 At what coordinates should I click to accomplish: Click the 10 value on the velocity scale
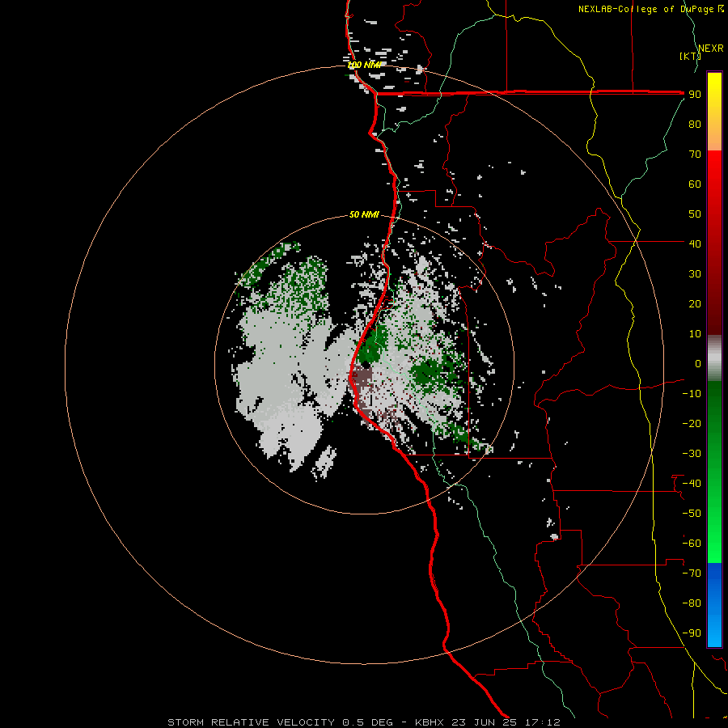point(695,334)
